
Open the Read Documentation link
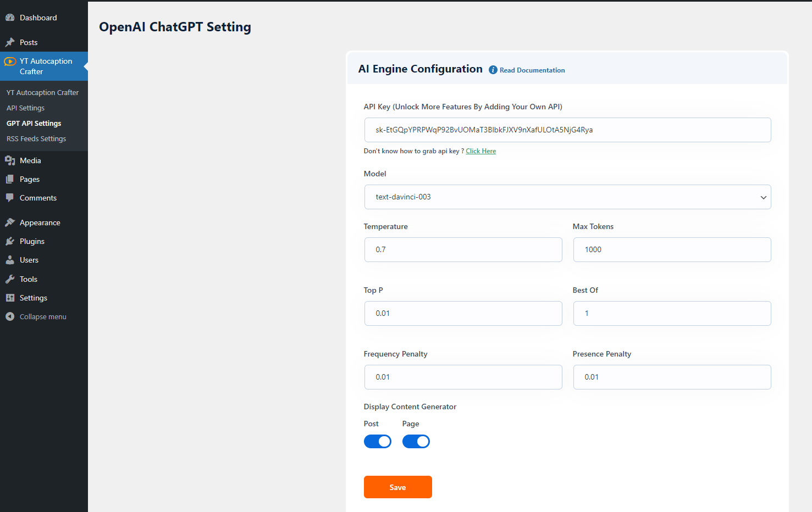pyautogui.click(x=532, y=70)
